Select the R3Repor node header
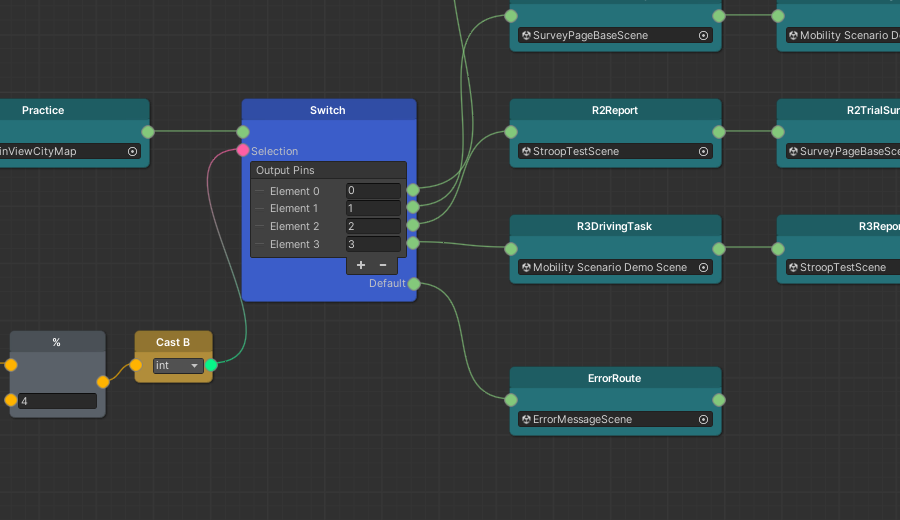The height and width of the screenshot is (520, 900). tap(839, 226)
